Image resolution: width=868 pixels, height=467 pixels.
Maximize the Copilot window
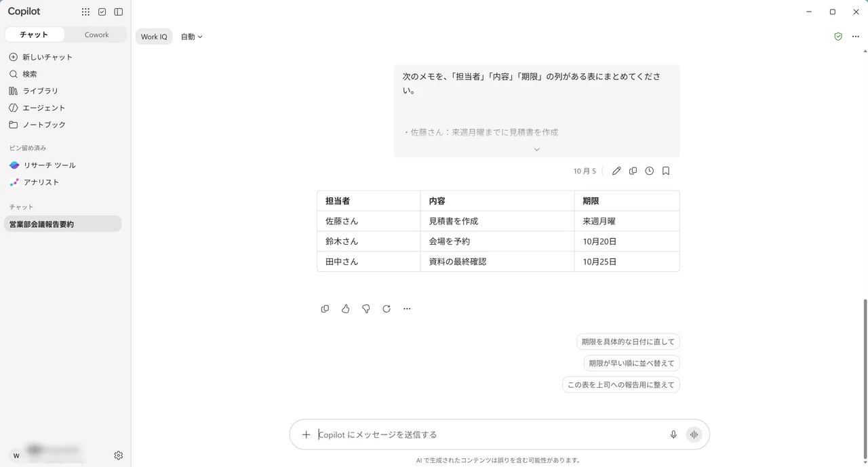[x=833, y=12]
